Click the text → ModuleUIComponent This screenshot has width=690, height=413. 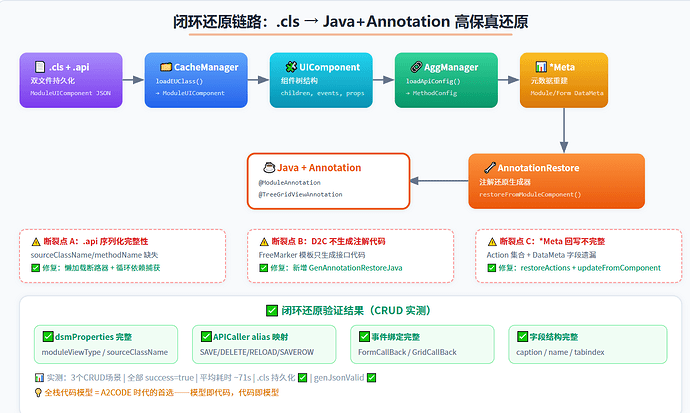pyautogui.click(x=190, y=93)
